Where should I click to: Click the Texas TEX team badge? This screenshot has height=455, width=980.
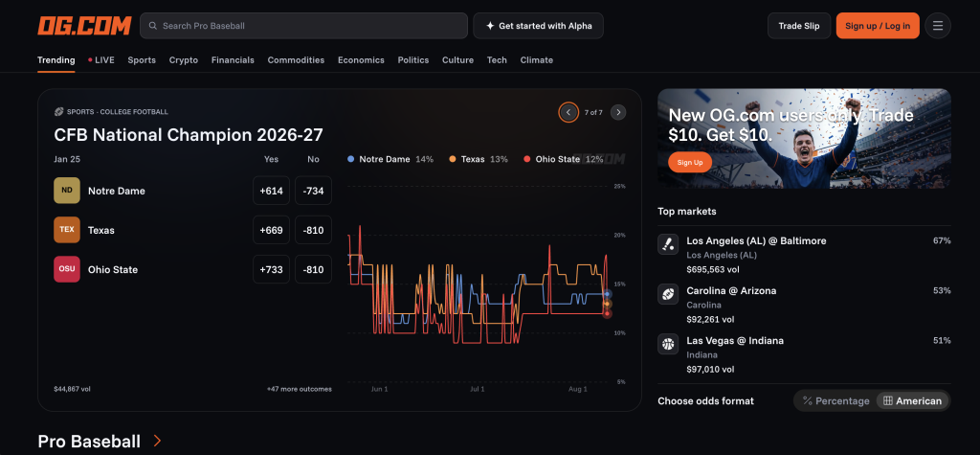pos(67,230)
